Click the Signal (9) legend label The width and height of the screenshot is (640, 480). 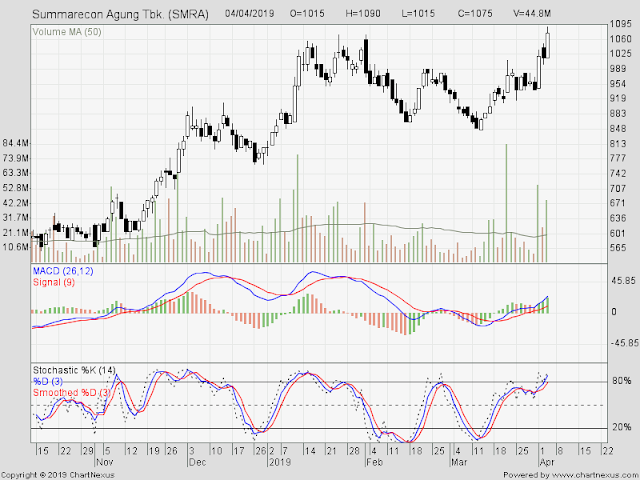tap(54, 282)
